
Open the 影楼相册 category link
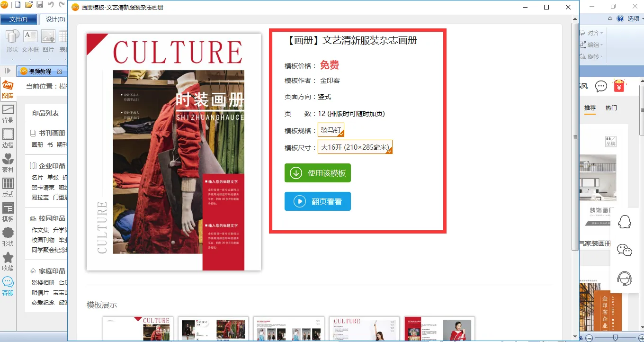coord(43,282)
